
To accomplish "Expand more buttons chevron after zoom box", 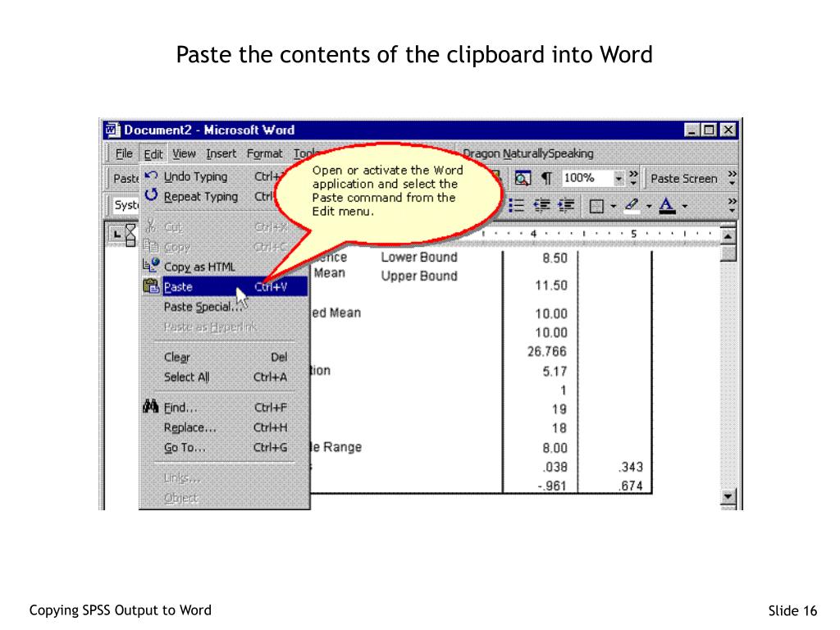I will [x=634, y=178].
